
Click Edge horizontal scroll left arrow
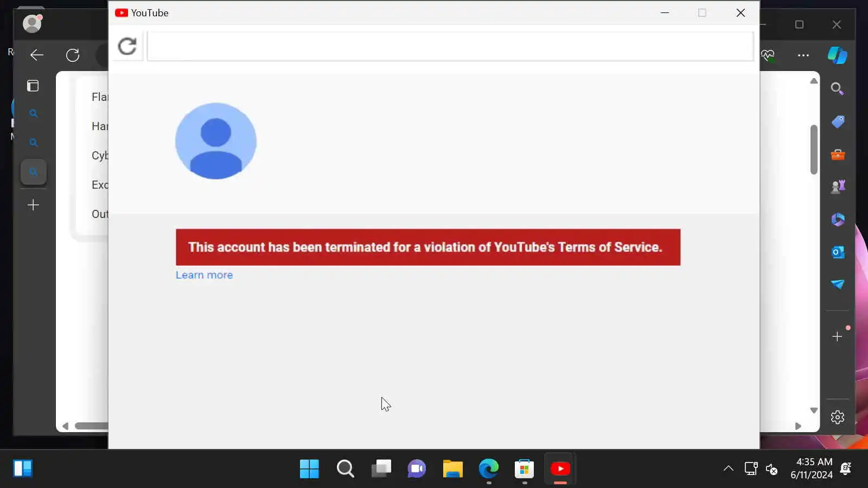pyautogui.click(x=65, y=426)
